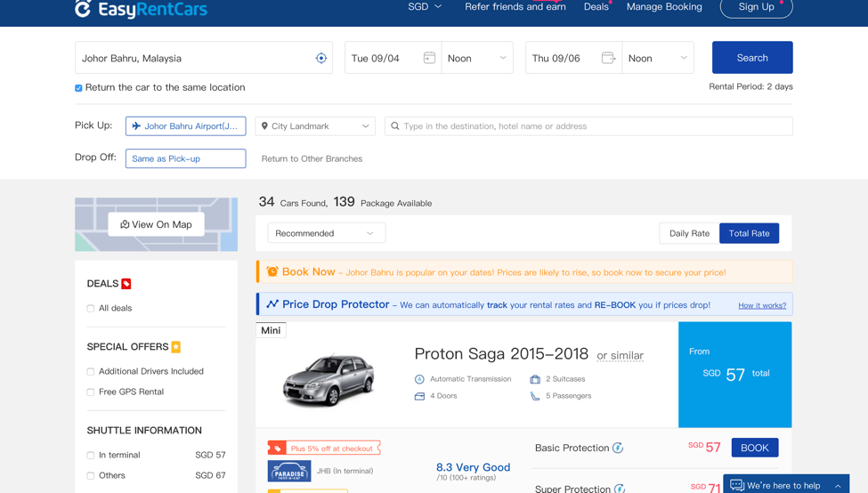
Task: Open the pick-up date calendar icon
Action: (429, 58)
